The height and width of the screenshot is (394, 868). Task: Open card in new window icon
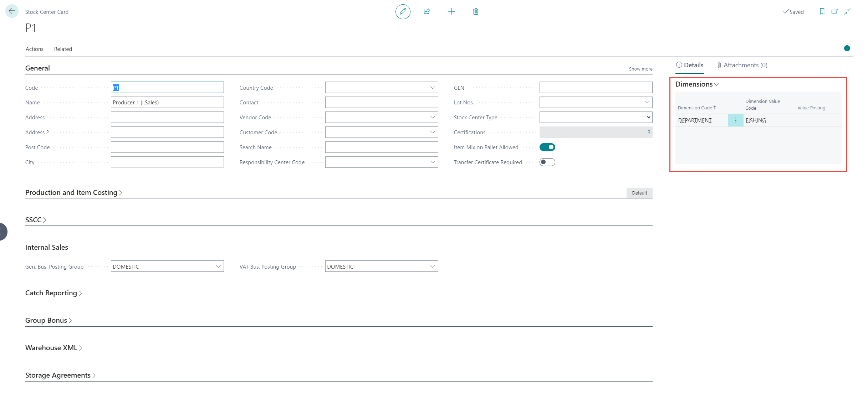click(834, 11)
